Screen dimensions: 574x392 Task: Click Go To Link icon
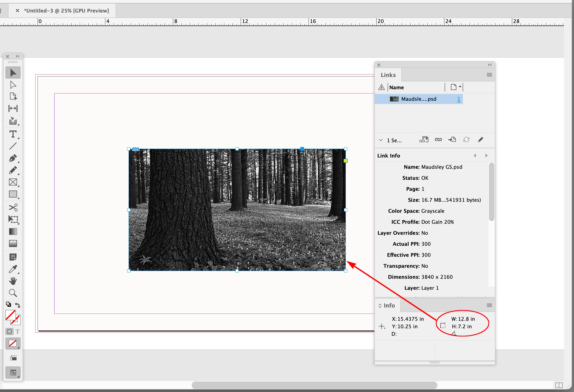452,140
